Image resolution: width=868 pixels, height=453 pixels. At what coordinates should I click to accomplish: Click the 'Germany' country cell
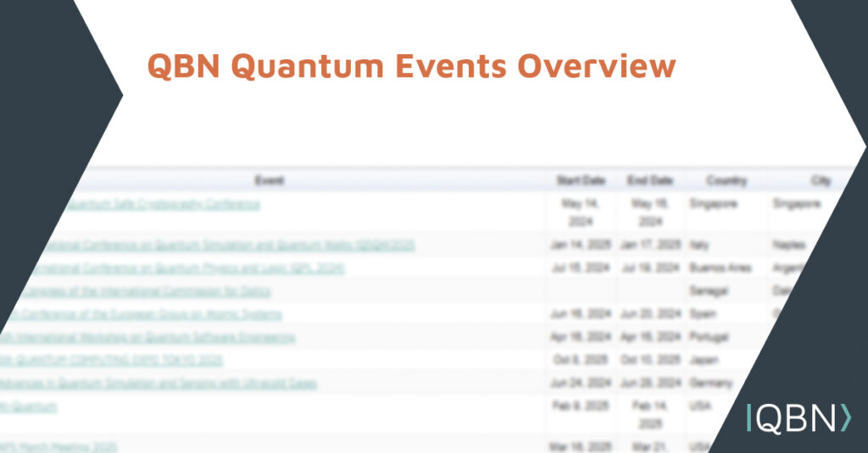711,383
